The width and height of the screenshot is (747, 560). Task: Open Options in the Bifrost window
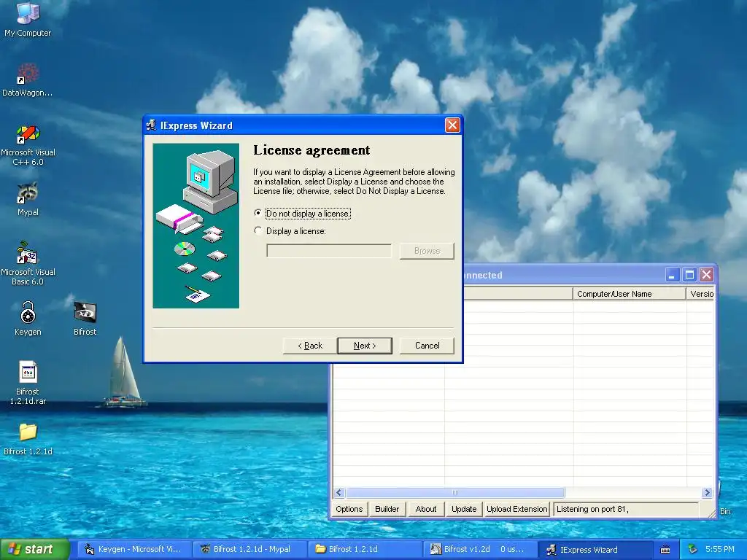(x=349, y=509)
